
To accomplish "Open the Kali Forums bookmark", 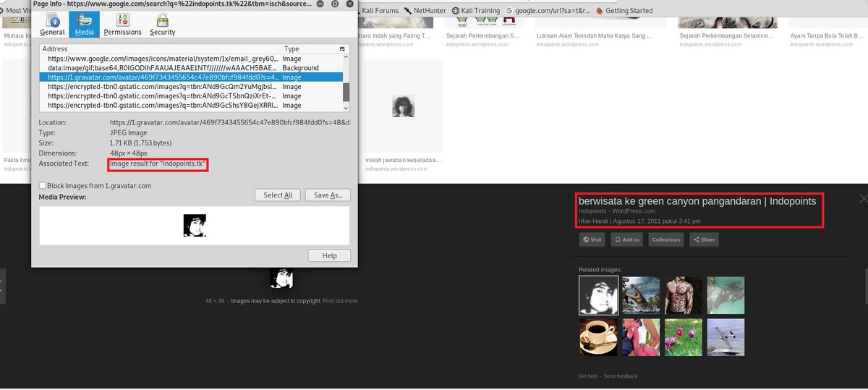I will [x=378, y=11].
